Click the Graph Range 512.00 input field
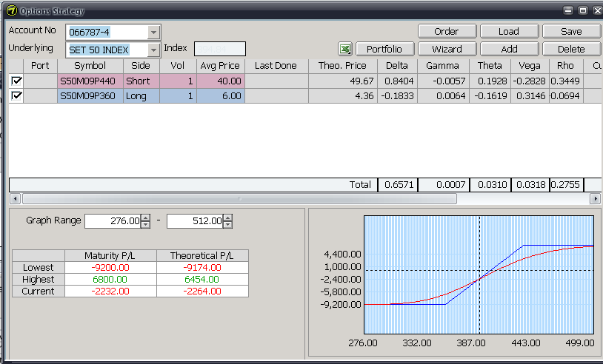 196,221
